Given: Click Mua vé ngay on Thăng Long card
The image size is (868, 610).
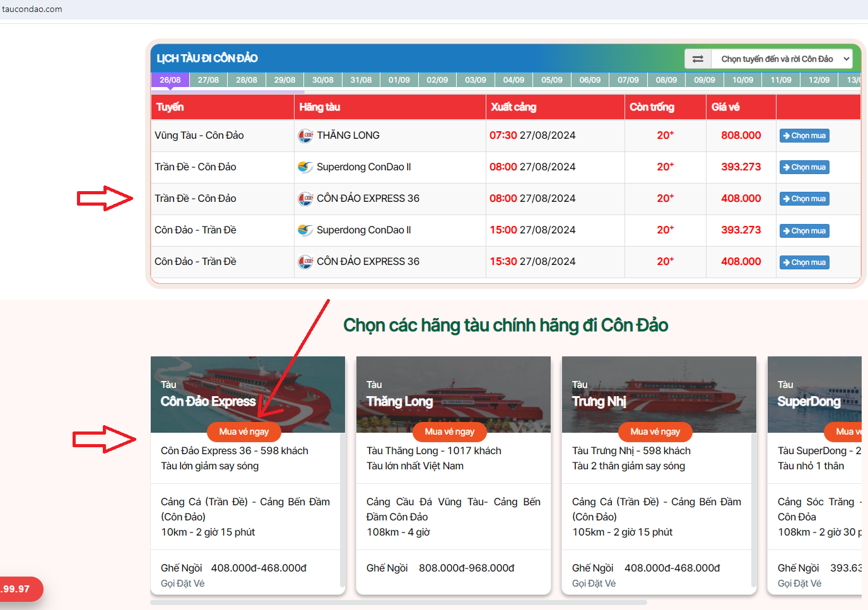Looking at the screenshot, I should 450,431.
